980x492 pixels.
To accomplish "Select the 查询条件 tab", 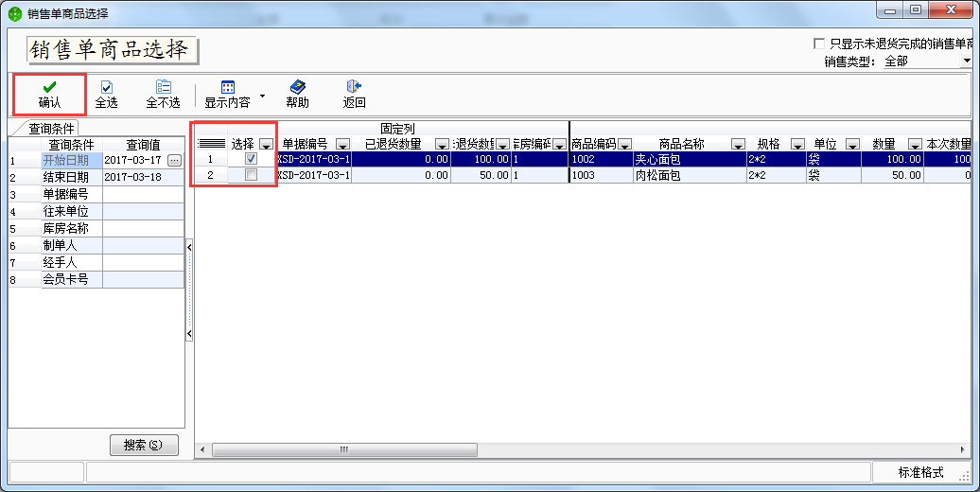I will click(52, 128).
